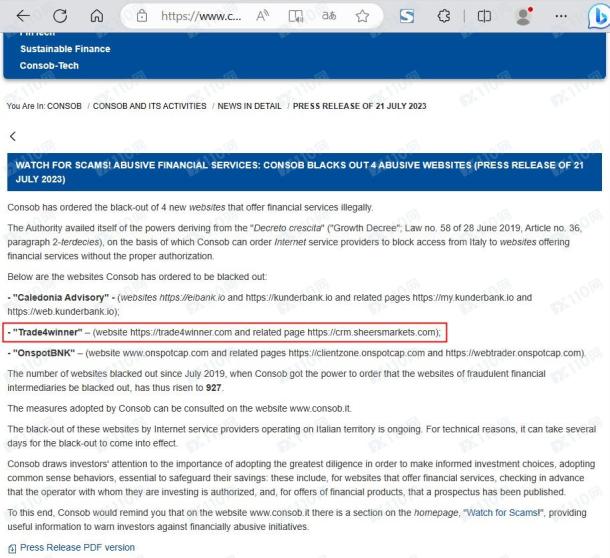Click the www.consob.it text in measures sentence
The image size is (610, 558).
(x=320, y=409)
